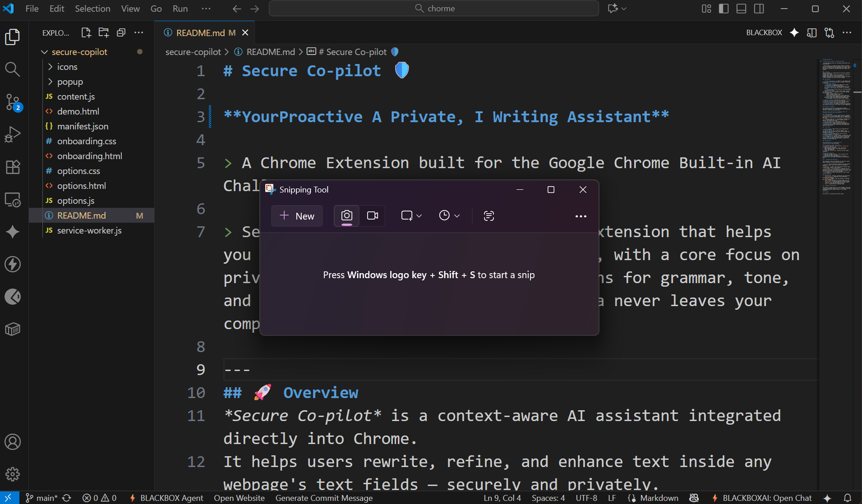The image size is (862, 504).
Task: Synchronize changes from status bar
Action: coord(67,498)
